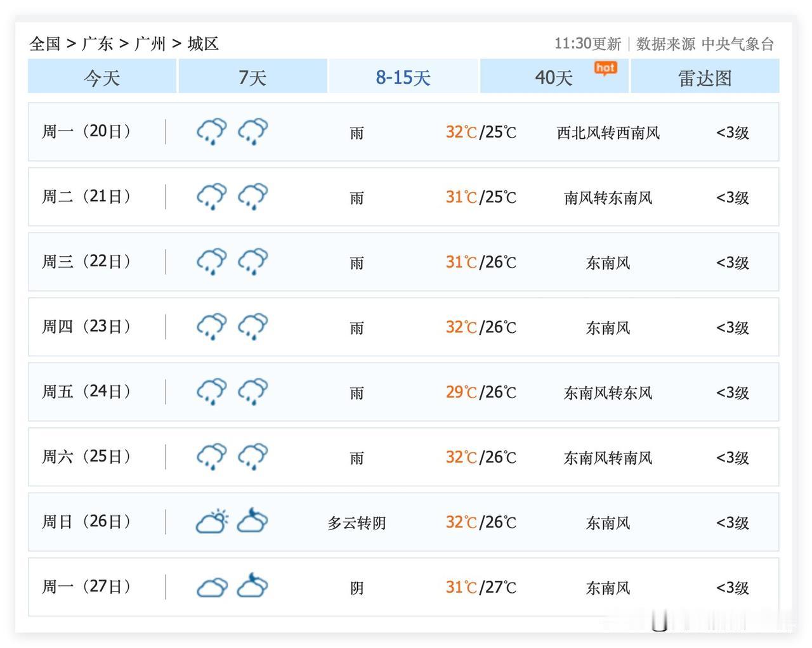Click first rain icon for 周五（24日）
This screenshot has height=648, width=812.
coord(211,391)
